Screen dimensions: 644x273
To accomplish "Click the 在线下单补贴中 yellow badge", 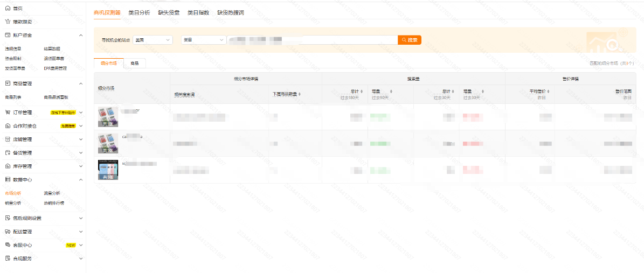I will [63, 112].
